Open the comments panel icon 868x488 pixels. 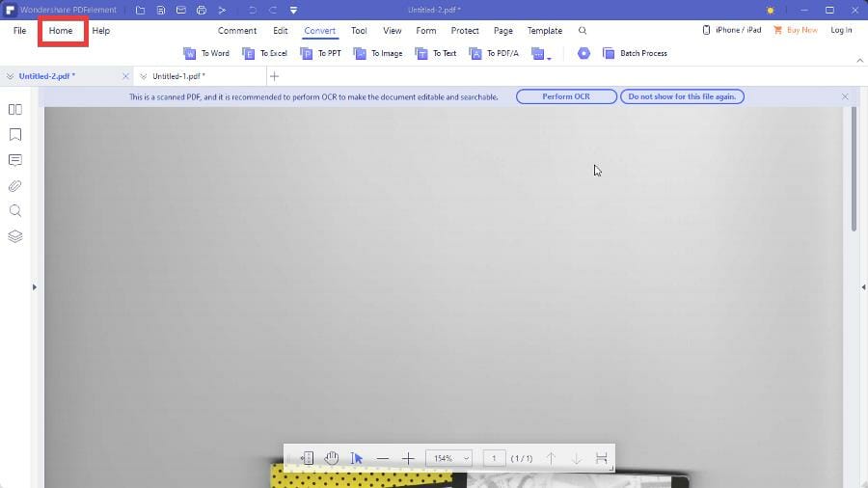coord(15,160)
